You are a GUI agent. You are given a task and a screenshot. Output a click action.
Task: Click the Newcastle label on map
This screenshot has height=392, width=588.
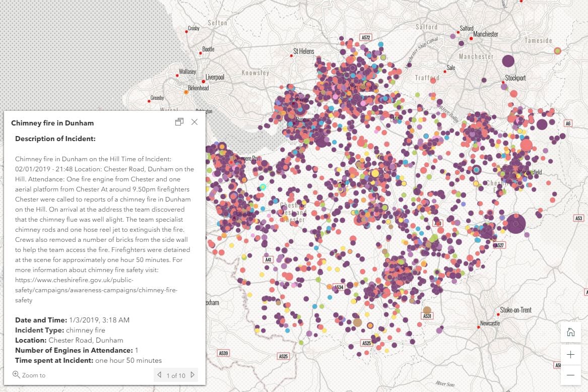(x=490, y=323)
